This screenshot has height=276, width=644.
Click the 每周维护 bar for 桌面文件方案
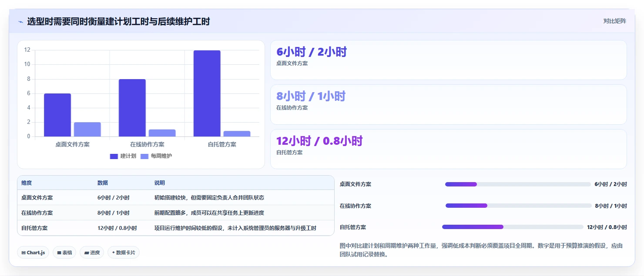(x=87, y=130)
